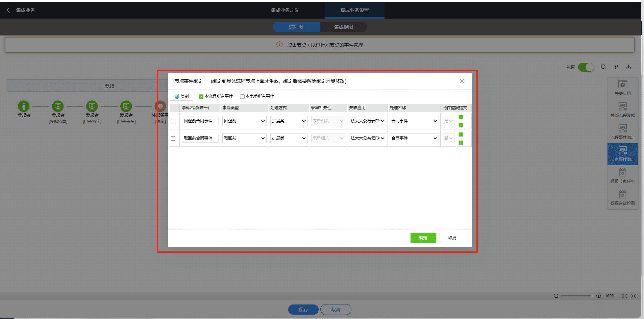The height and width of the screenshot is (319, 644).
Task: Click the 关联应用 column header in table
Action: click(368, 108)
